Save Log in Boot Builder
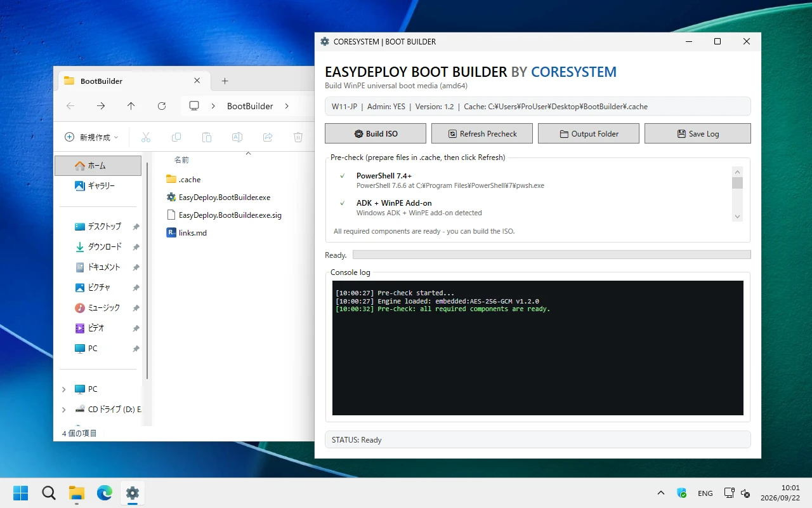The height and width of the screenshot is (508, 812). click(698, 133)
